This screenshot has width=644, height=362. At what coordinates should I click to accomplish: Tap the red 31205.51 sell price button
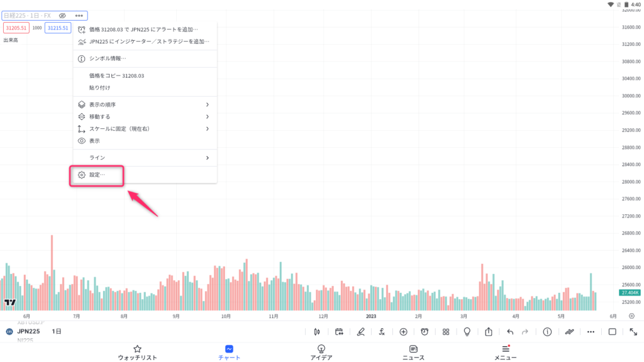(x=16, y=28)
